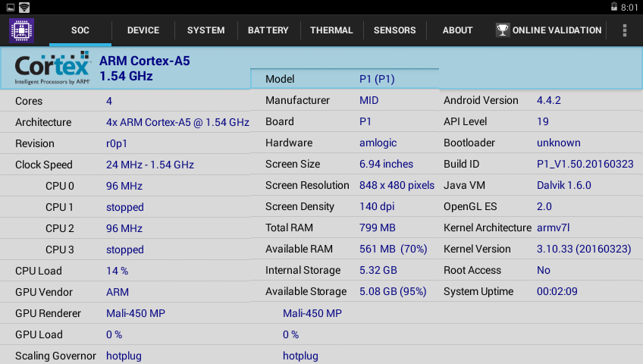Tap the Available Storage value 5.08 GB (95%)
Image resolution: width=643 pixels, height=364 pixels.
coord(393,291)
